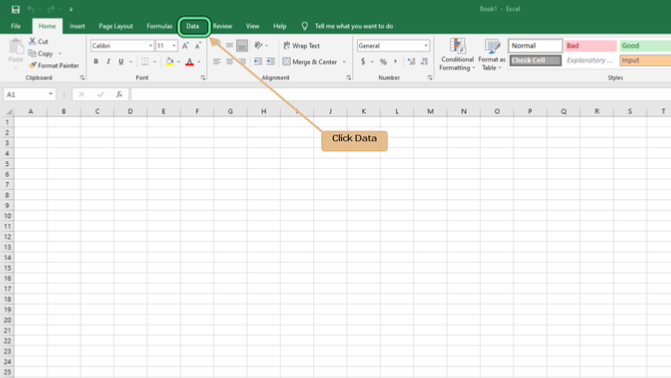Screen dimensions: 671x378
Task: Click Merge & Center
Action: (310, 62)
